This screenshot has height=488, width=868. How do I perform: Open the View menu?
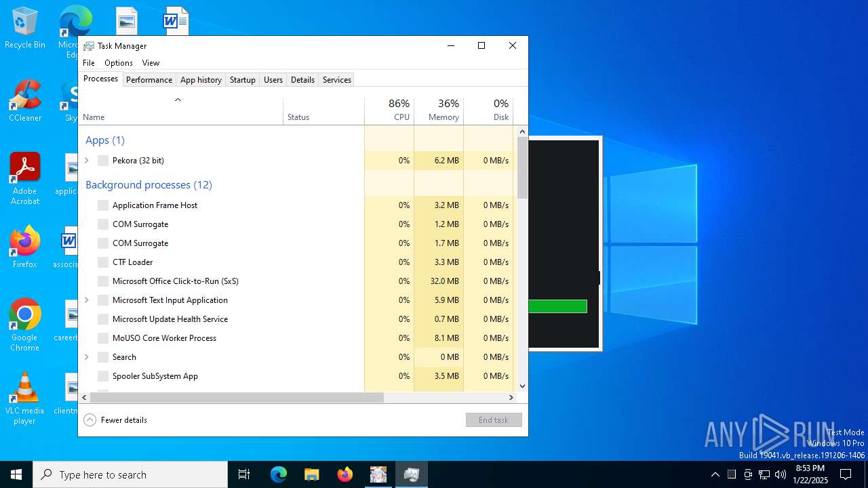click(x=151, y=63)
